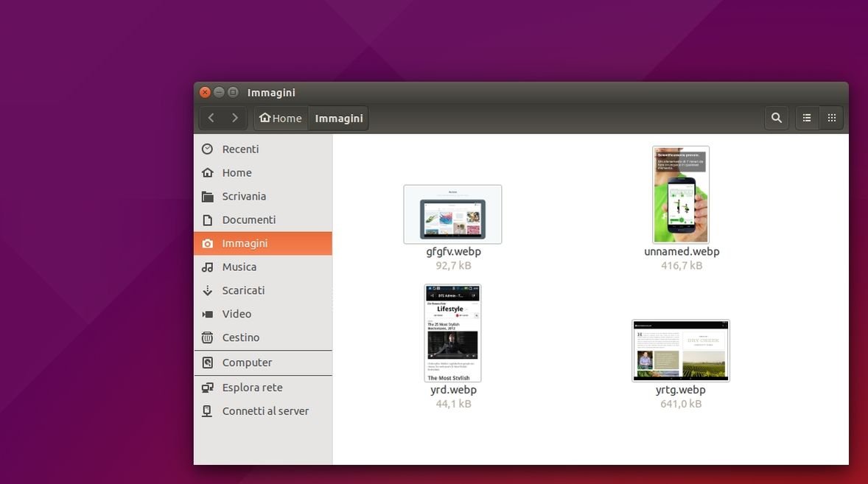Select the gfgfv.webp thumbnail

[452, 214]
